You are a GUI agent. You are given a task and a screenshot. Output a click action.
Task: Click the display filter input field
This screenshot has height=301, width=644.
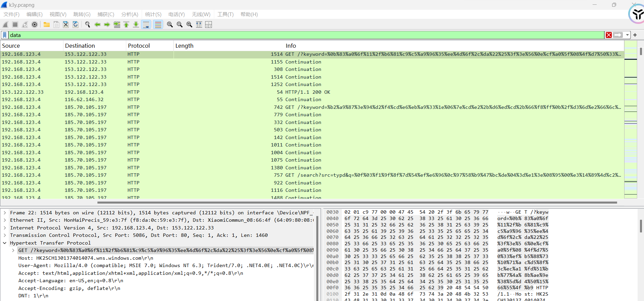(x=306, y=35)
